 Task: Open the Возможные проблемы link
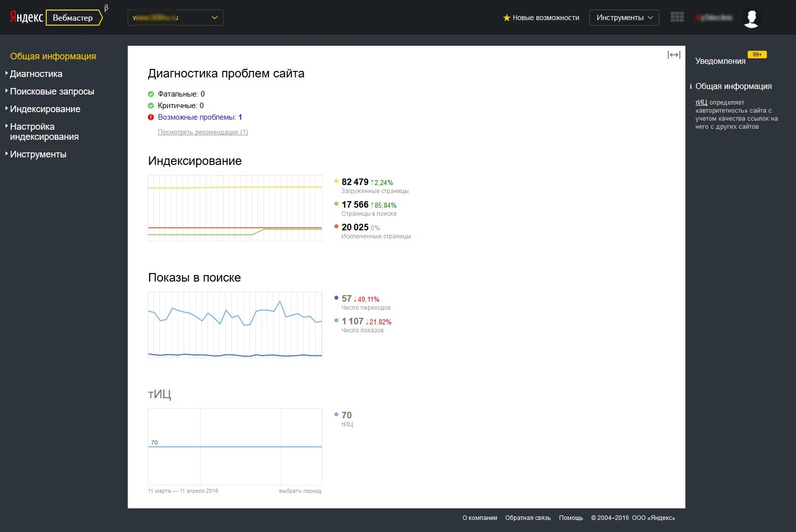point(200,117)
